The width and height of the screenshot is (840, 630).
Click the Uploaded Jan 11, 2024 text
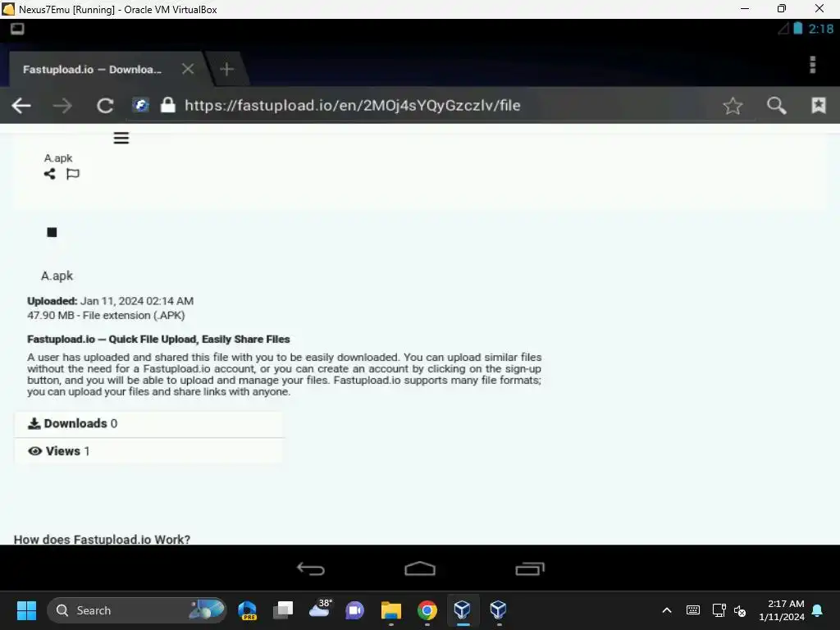click(x=111, y=301)
